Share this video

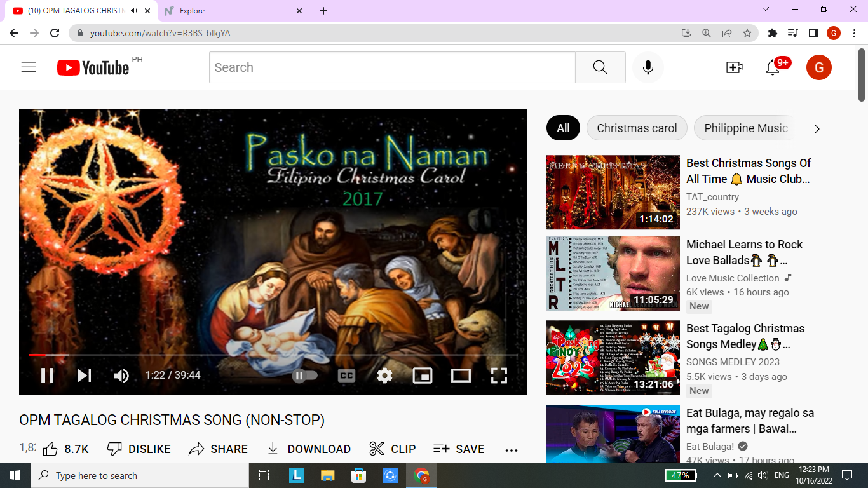click(x=219, y=449)
